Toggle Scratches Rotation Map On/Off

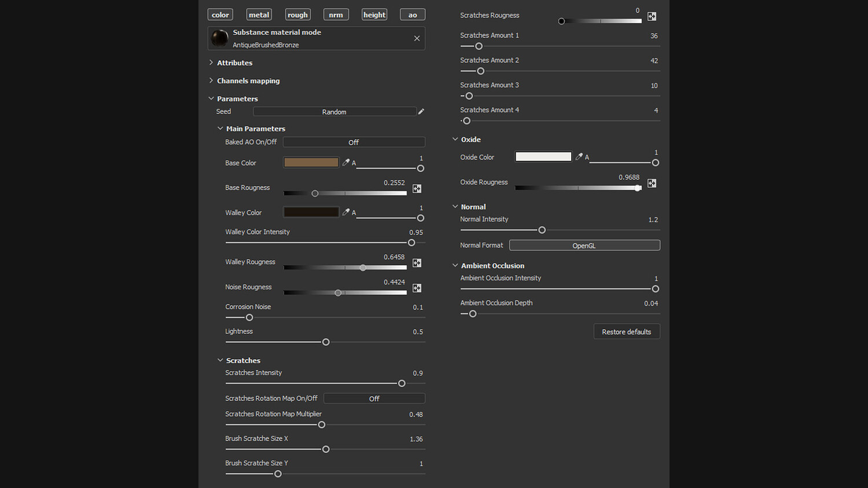[374, 398]
